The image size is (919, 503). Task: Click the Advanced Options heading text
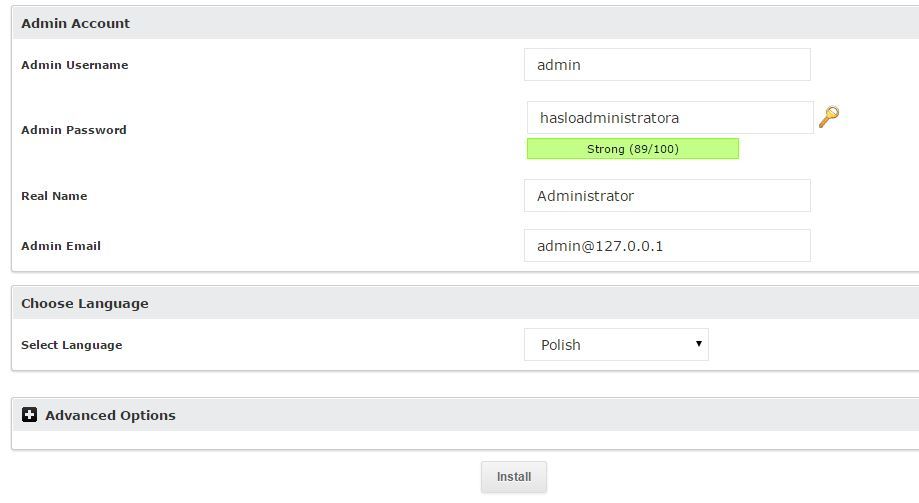110,415
